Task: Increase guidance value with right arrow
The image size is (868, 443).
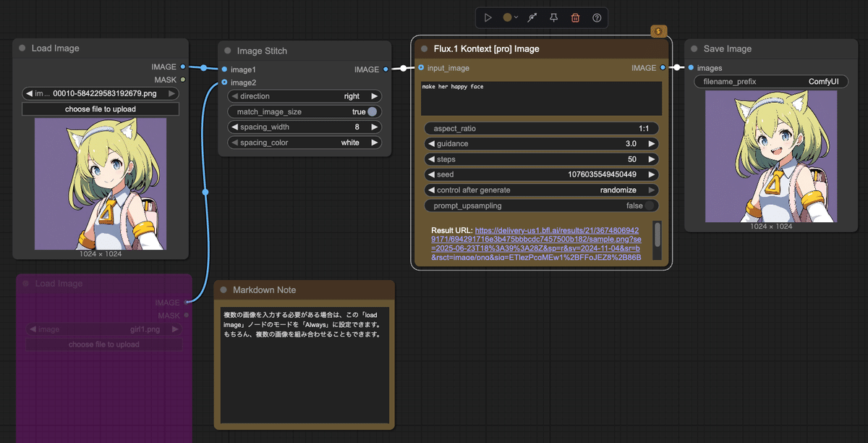Action: click(652, 144)
